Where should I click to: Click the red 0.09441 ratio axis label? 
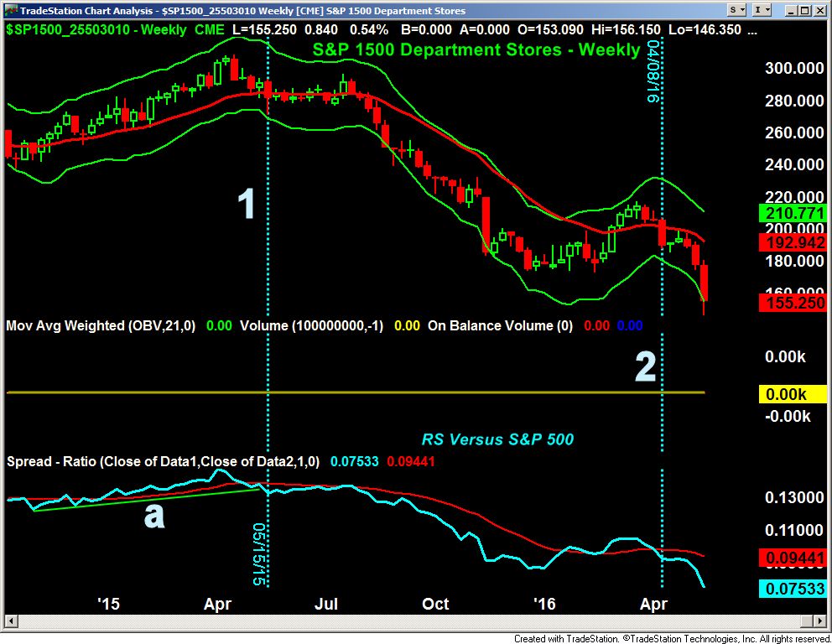(793, 558)
